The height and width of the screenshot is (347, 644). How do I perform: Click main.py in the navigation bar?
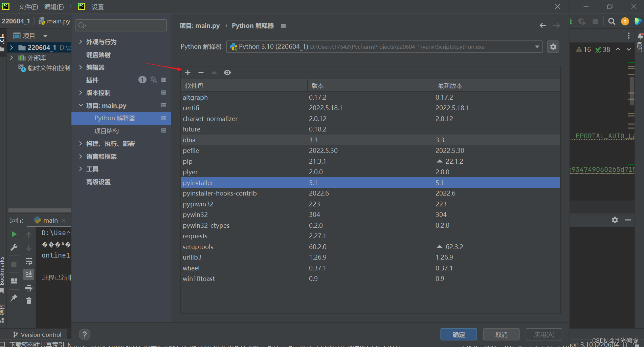(x=54, y=21)
